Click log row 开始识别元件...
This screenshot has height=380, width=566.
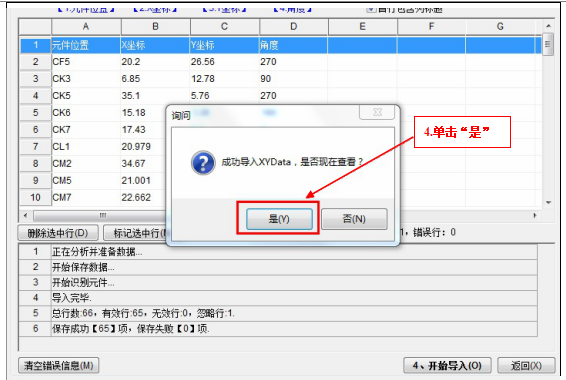pyautogui.click(x=278, y=282)
